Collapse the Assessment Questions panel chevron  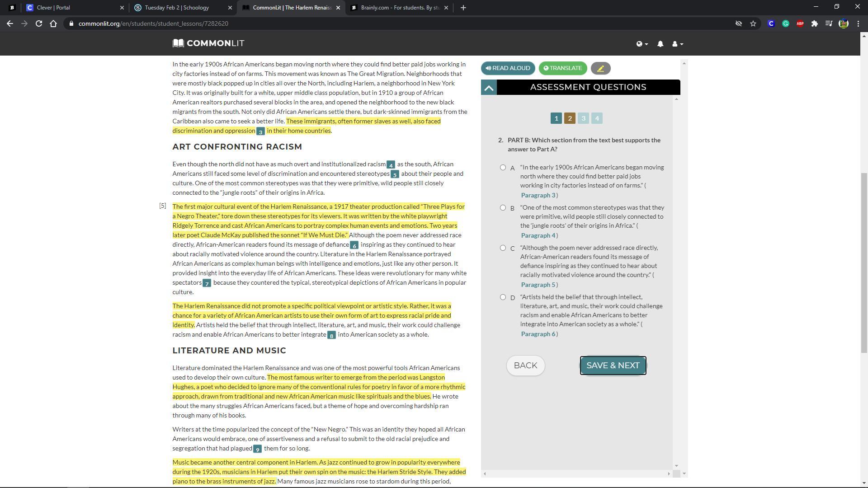(489, 88)
